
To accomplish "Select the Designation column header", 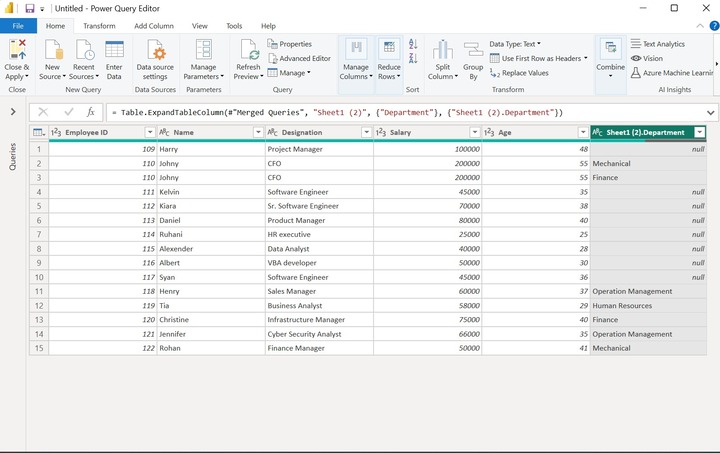I will click(x=302, y=132).
